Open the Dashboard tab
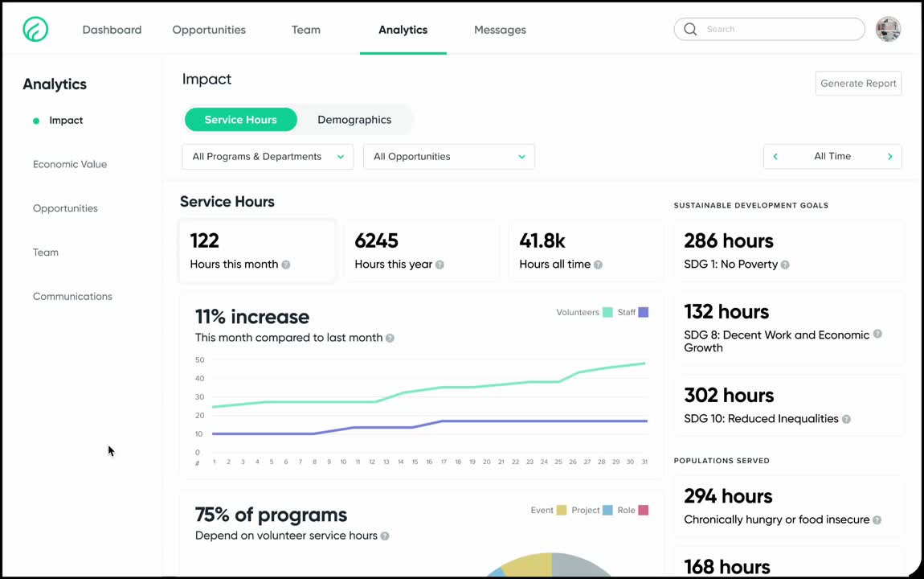The height and width of the screenshot is (579, 924). [112, 30]
